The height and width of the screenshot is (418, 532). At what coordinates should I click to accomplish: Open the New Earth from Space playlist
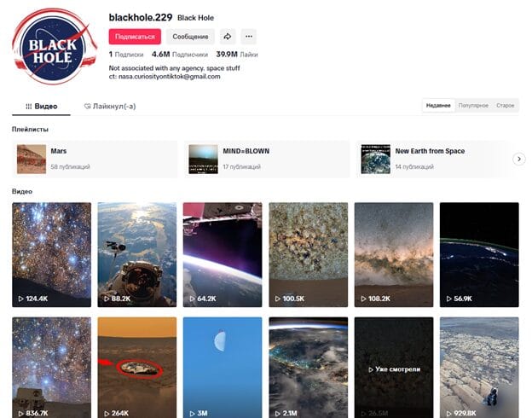434,159
